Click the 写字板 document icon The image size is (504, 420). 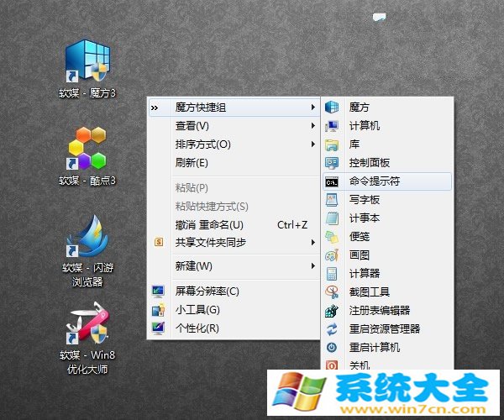coord(332,200)
